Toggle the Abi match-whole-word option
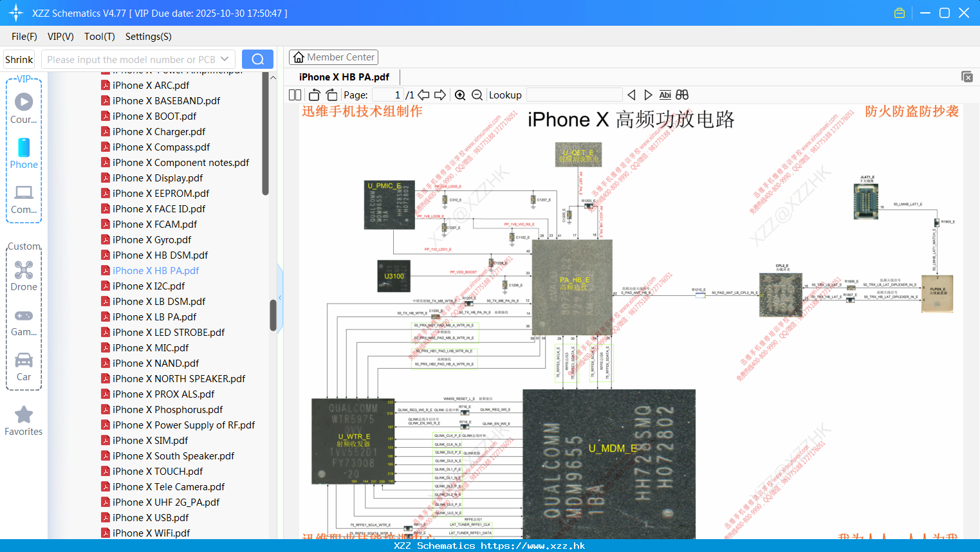This screenshot has height=552, width=980. [665, 95]
